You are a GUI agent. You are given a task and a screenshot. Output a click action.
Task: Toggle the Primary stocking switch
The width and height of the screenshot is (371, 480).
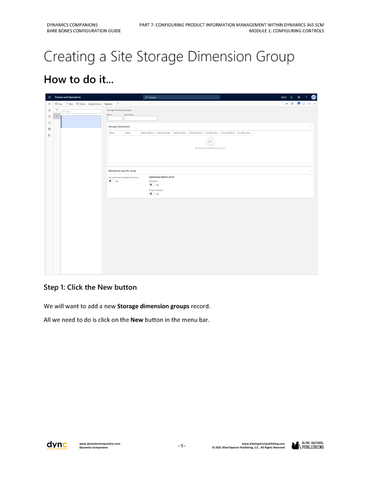pyautogui.click(x=152, y=194)
